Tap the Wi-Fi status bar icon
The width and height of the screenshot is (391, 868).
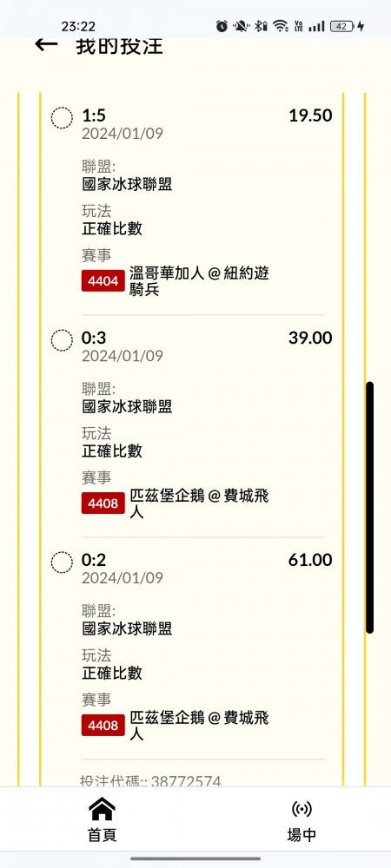(x=281, y=26)
